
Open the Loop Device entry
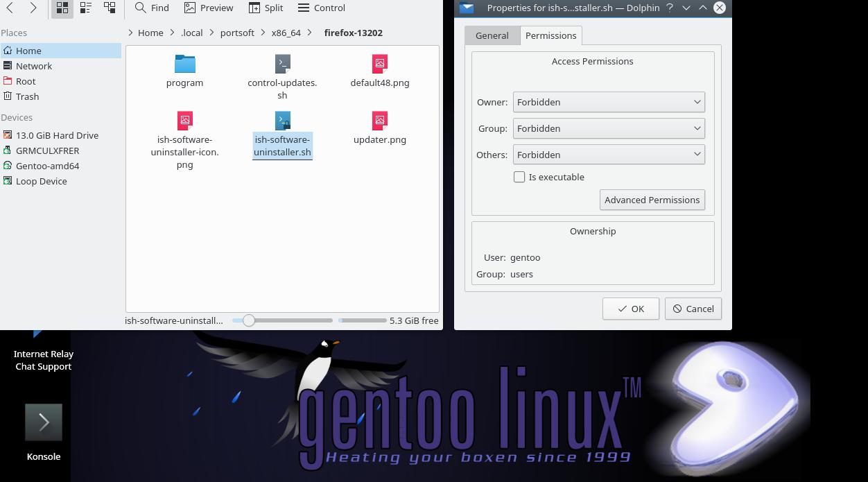coord(61,181)
